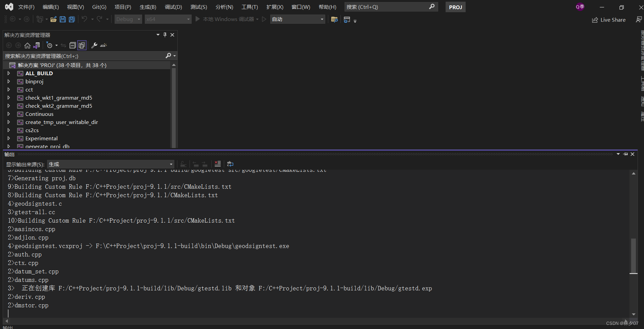Click the Save All icon

coord(72,19)
